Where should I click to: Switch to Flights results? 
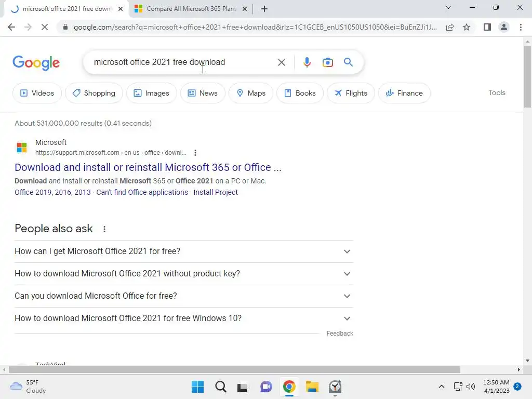coord(351,93)
